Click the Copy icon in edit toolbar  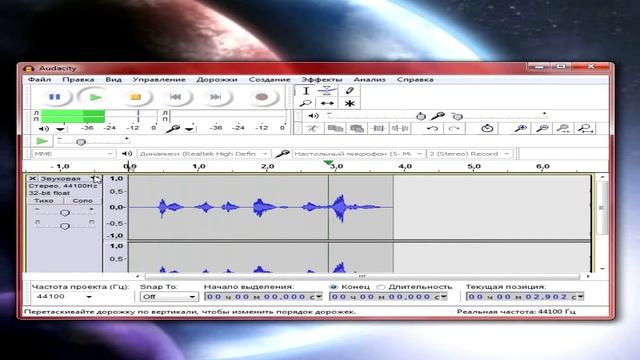(336, 129)
